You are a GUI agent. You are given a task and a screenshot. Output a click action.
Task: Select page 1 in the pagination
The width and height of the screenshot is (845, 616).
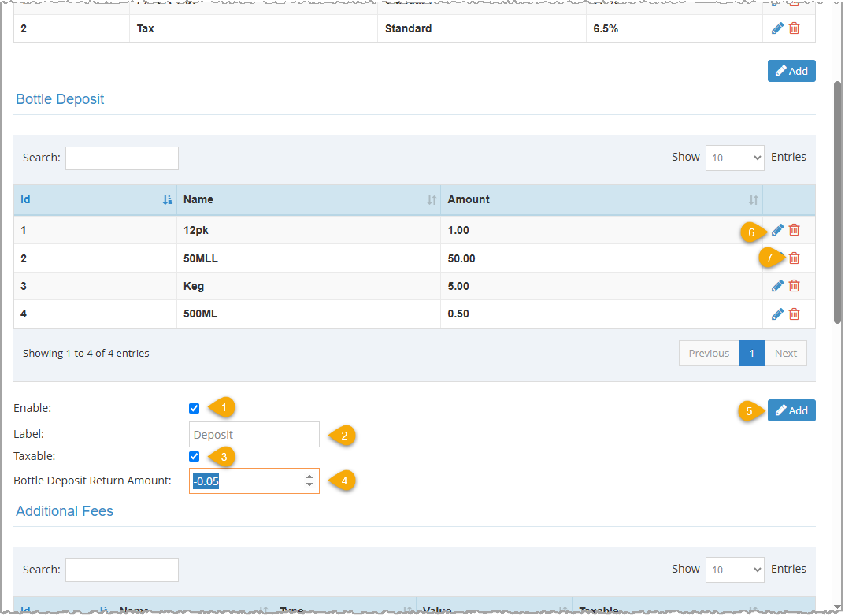point(751,353)
